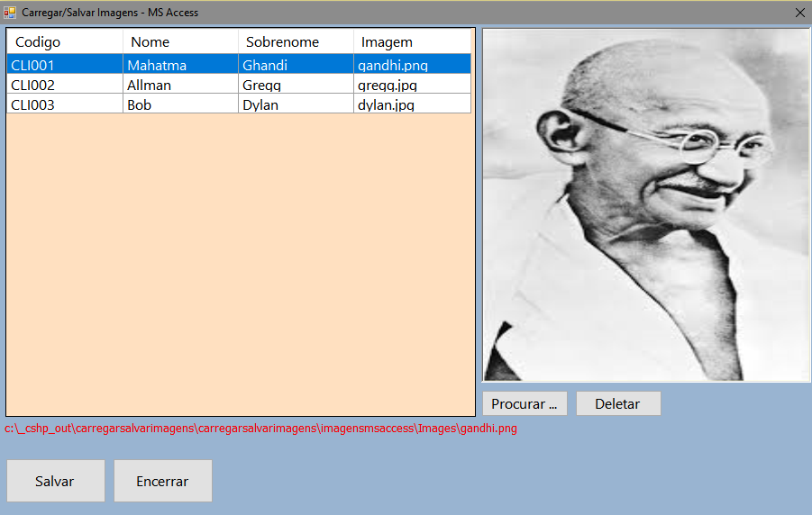Click the Salvar button

click(55, 481)
